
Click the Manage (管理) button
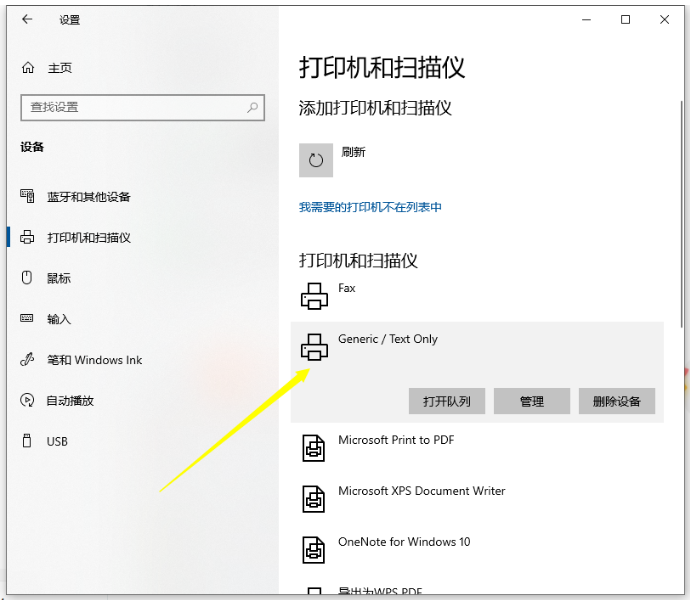pos(532,401)
